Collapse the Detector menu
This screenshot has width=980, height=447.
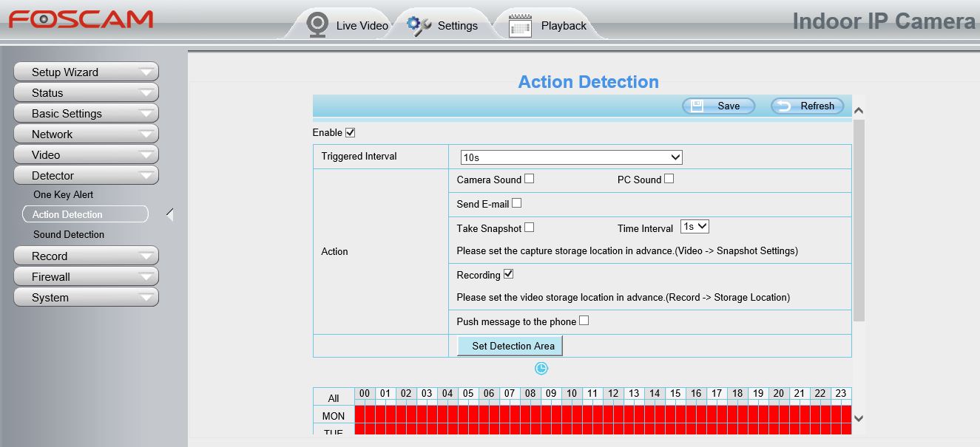[x=86, y=175]
